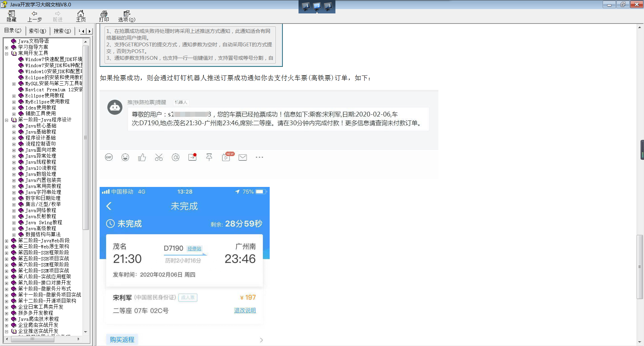
Task: Open the Navicat Premium 12安装 topic
Action: point(54,89)
